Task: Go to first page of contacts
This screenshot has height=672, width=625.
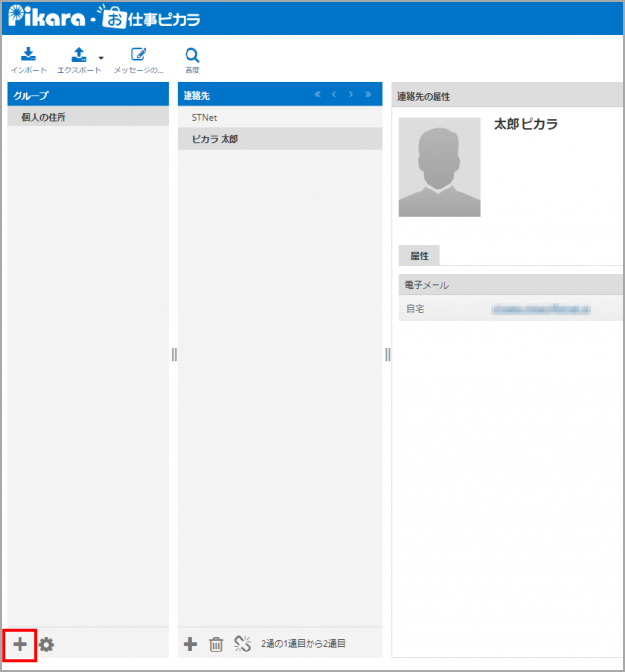Action: pyautogui.click(x=317, y=95)
